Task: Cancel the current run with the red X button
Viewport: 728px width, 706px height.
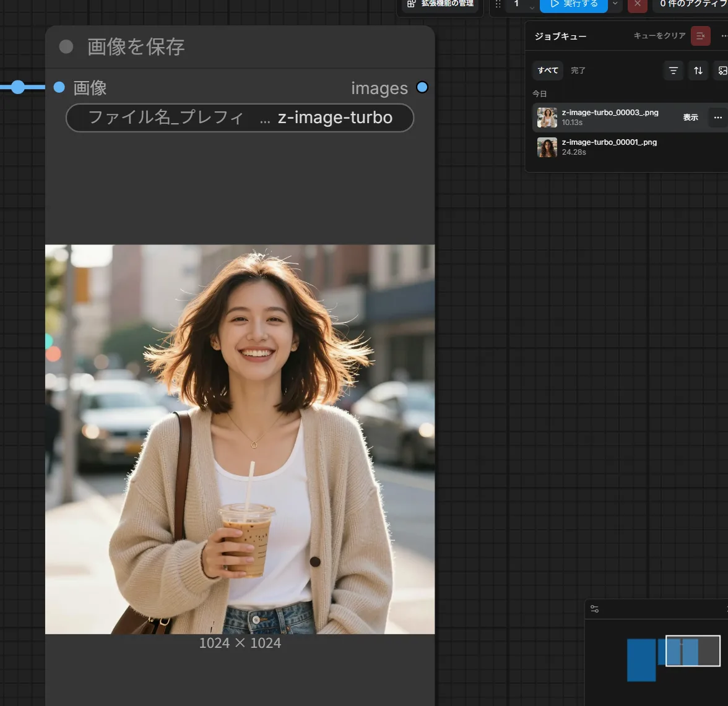Action: pos(638,5)
